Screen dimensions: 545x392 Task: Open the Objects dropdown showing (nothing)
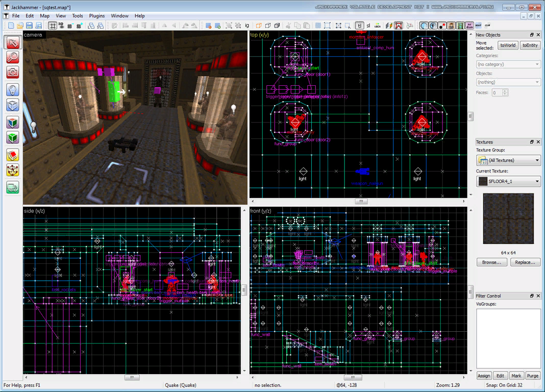(x=508, y=82)
